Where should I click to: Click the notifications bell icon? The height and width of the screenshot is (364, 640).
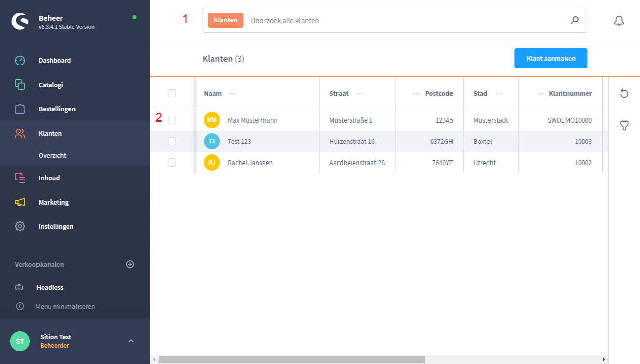coord(619,21)
